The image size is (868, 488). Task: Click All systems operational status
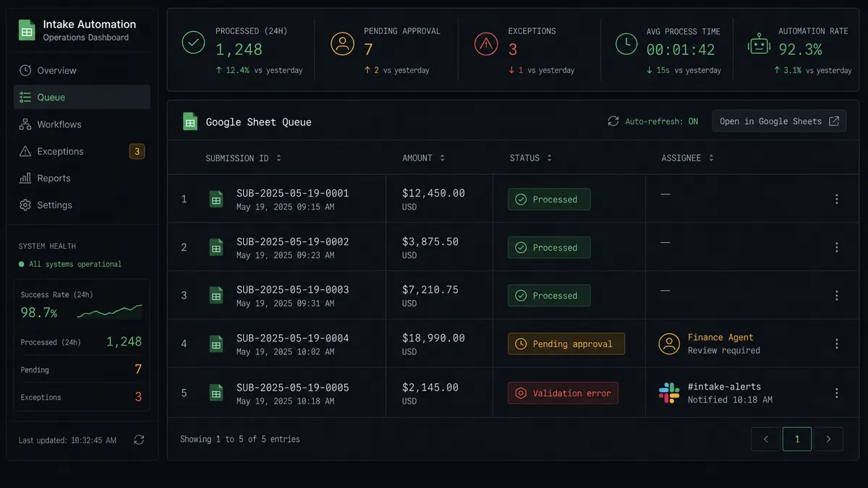[70, 264]
